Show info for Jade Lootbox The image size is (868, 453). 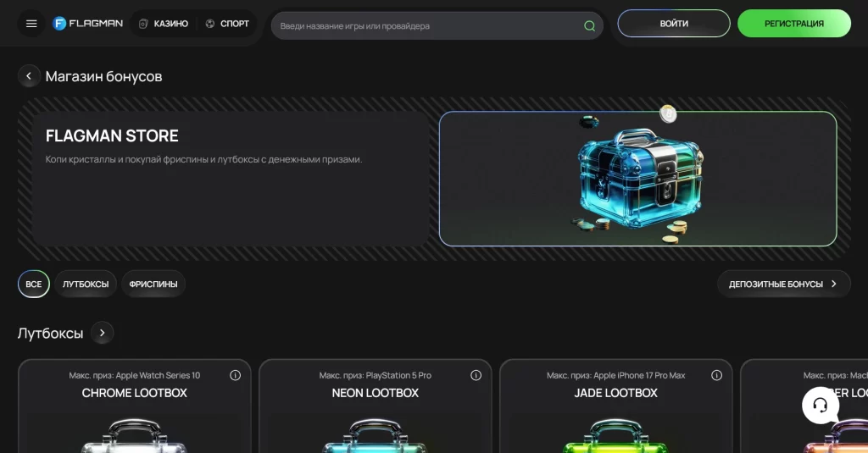(x=717, y=375)
